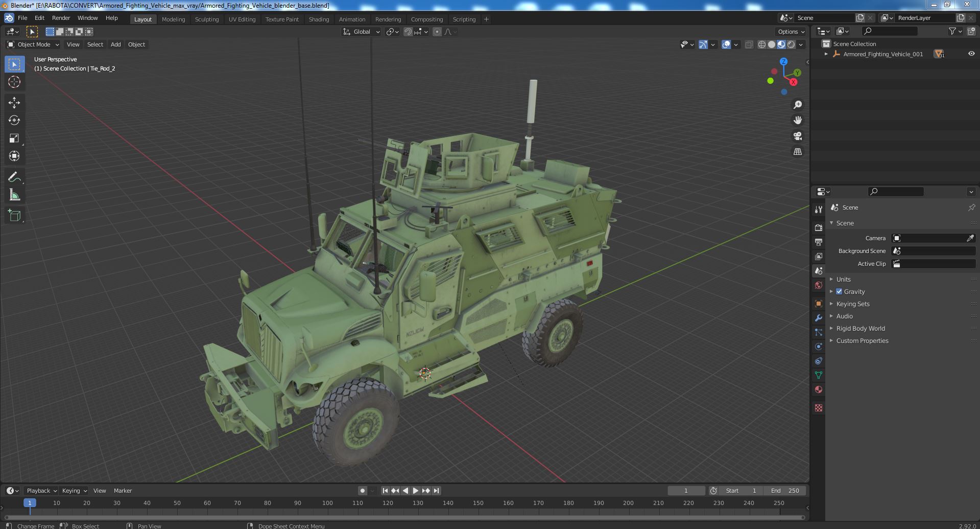The image size is (980, 529).
Task: Switch to the Shading workspace tab
Action: 319,19
